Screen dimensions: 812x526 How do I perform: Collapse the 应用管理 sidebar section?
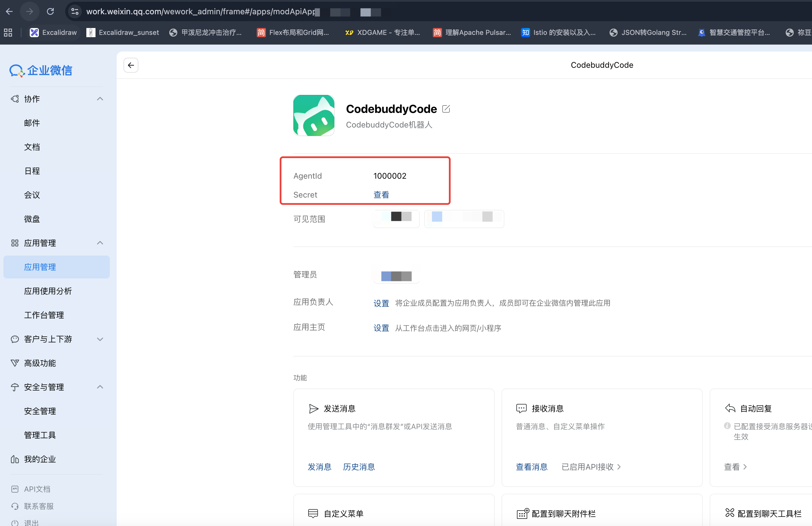(x=100, y=243)
